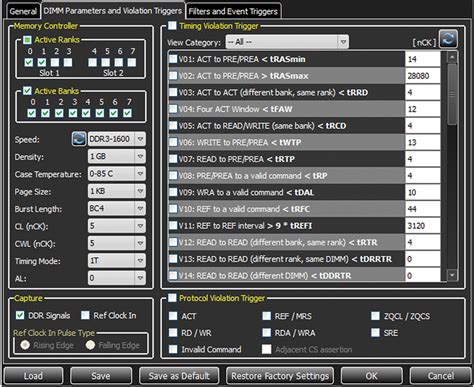
Task: Click the Cancel button
Action: click(x=440, y=376)
